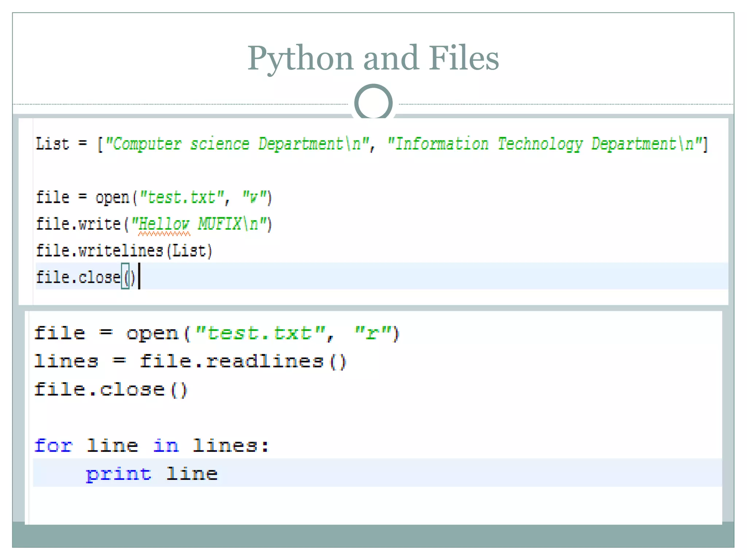Click the line file = open("test.txt", "r")

tap(217, 333)
